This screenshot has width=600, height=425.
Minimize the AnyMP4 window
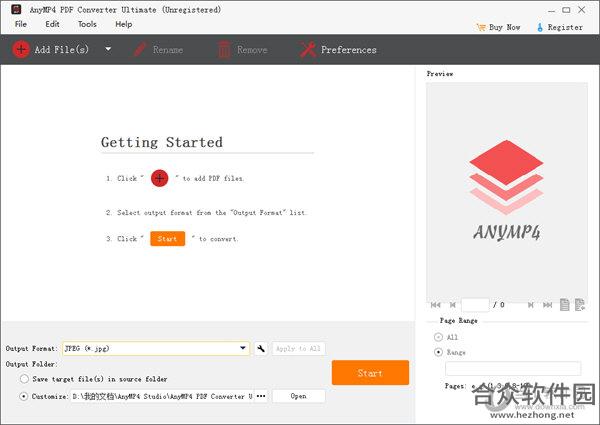pyautogui.click(x=551, y=10)
